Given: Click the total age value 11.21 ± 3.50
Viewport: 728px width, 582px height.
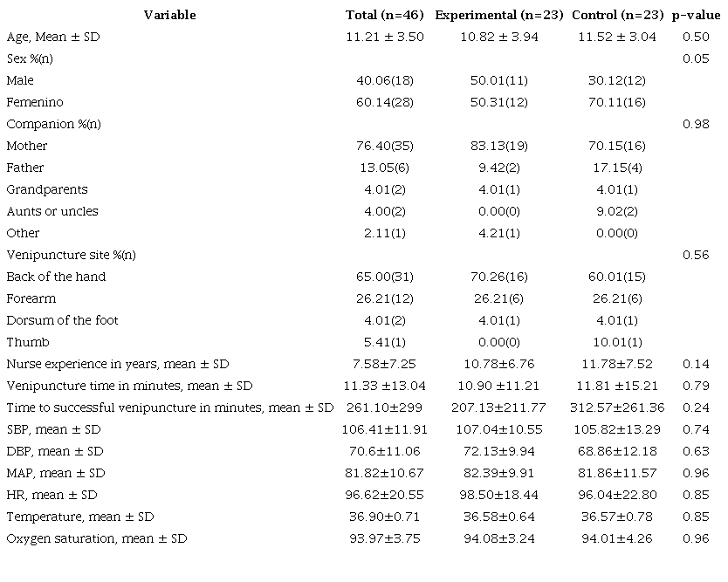Looking at the screenshot, I should [385, 37].
